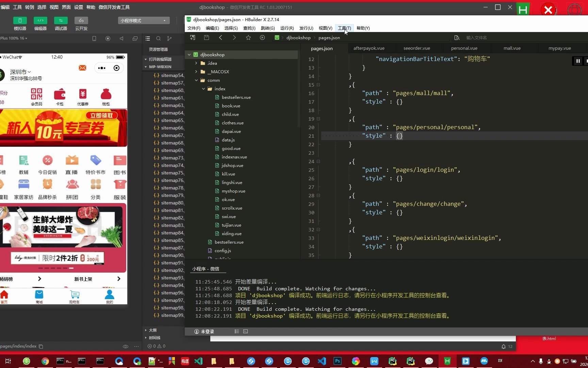Screen dimensions: 588x368
Task: Open the mini program three-dots capsule menu
Action: click(102, 68)
